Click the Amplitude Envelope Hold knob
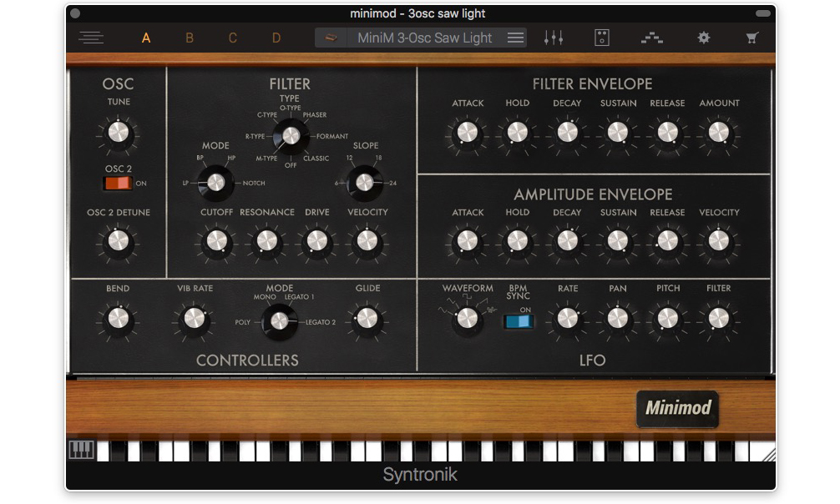The height and width of the screenshot is (504, 840). tap(518, 241)
